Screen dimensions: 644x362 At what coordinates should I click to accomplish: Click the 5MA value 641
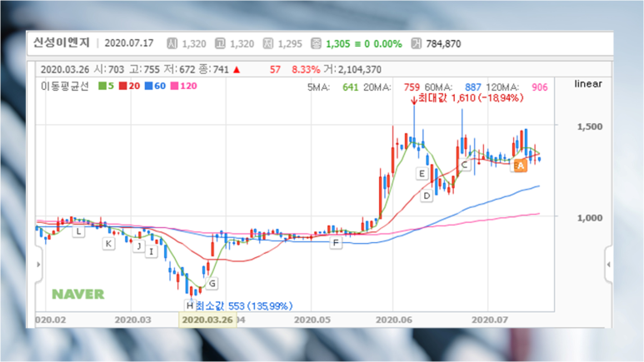pyautogui.click(x=351, y=87)
